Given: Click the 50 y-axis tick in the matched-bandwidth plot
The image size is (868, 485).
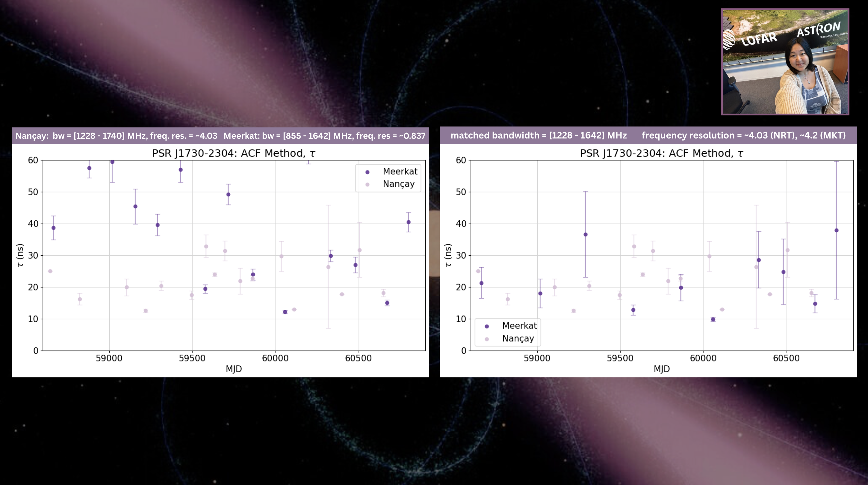Looking at the screenshot, I should click(461, 192).
